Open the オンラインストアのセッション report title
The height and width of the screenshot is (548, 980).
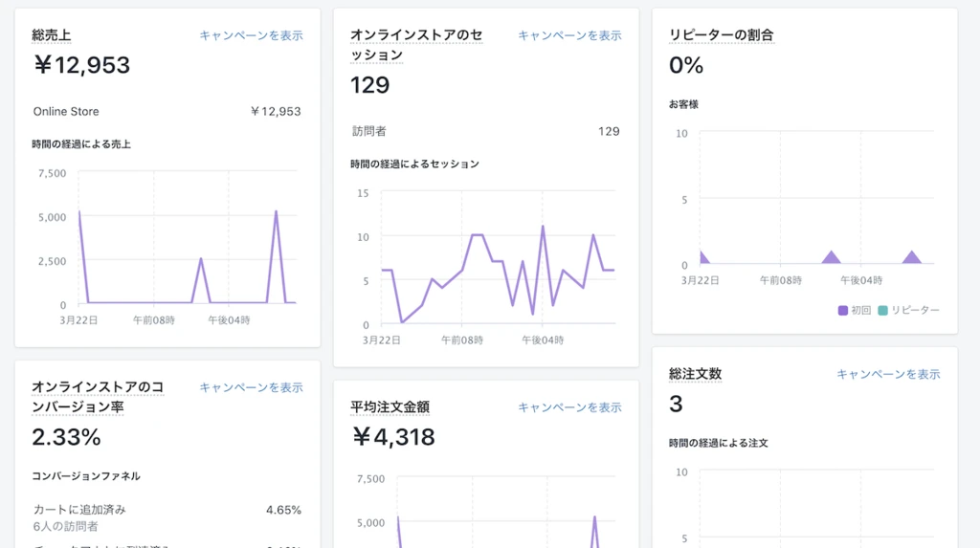[x=416, y=45]
